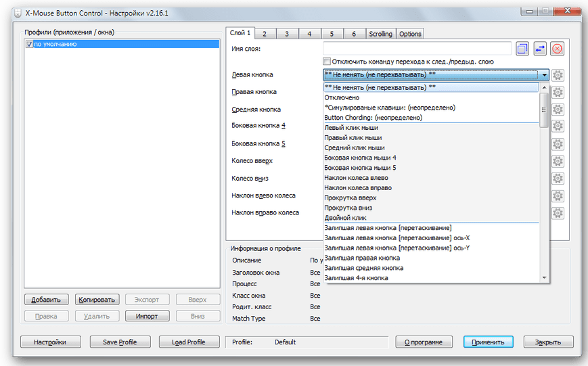Select 'Наклон колеса вправо' option
The height and width of the screenshot is (366, 588).
[x=431, y=188]
